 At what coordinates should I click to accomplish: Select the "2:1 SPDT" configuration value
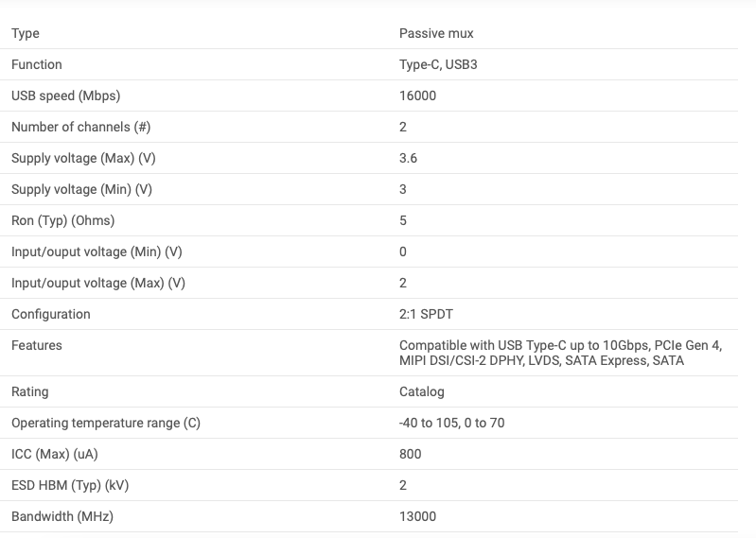(426, 314)
